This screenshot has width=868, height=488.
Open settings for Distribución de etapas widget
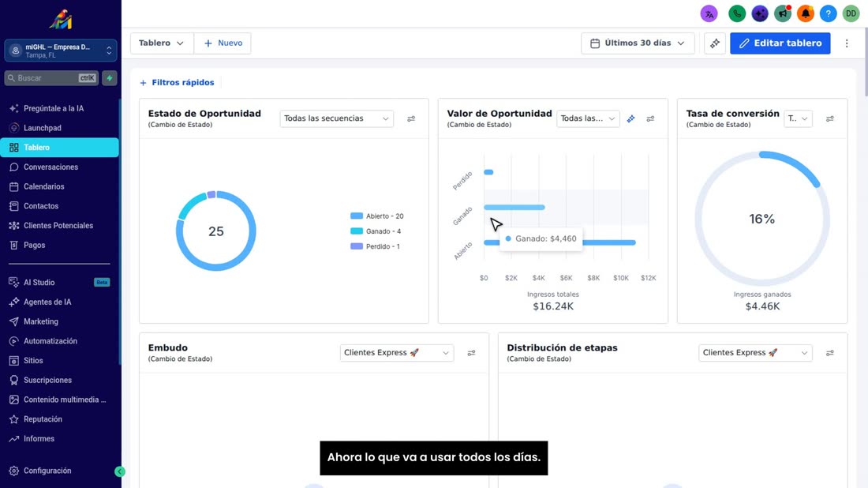[830, 353]
